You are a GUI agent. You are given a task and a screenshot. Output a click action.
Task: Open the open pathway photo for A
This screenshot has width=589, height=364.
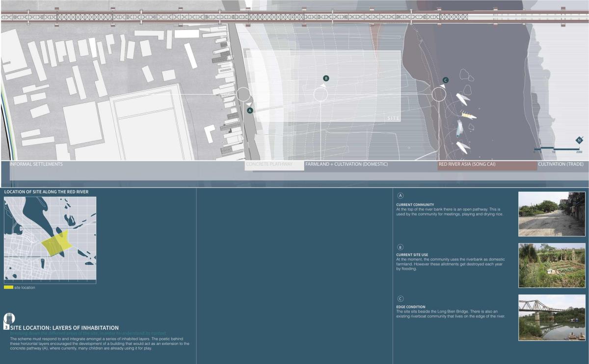point(552,214)
